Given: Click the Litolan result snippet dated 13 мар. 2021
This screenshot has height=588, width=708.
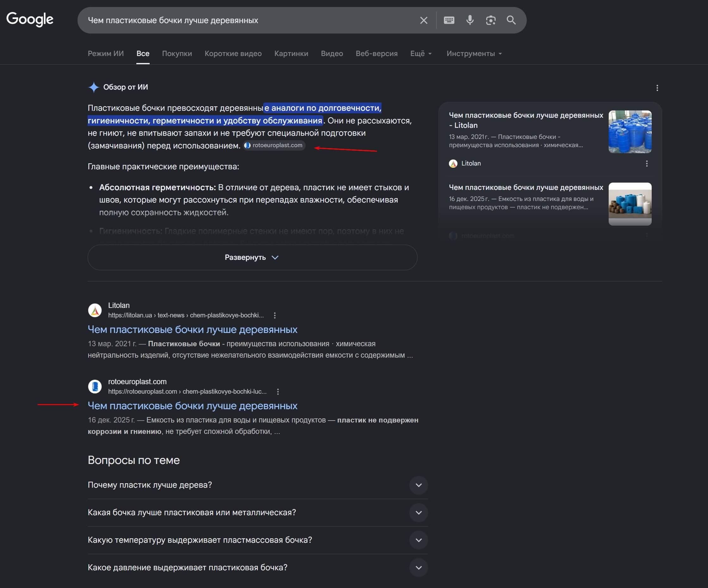Looking at the screenshot, I should coord(250,349).
